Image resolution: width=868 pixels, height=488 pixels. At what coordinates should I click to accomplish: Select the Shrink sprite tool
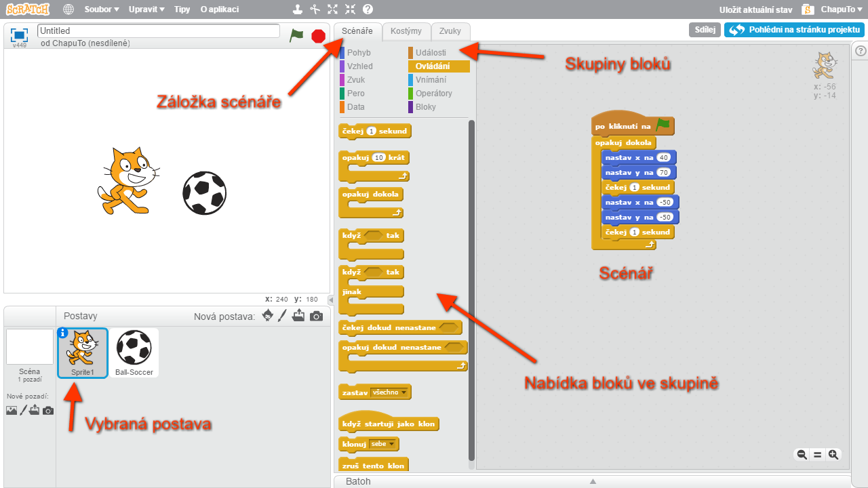pyautogui.click(x=350, y=9)
